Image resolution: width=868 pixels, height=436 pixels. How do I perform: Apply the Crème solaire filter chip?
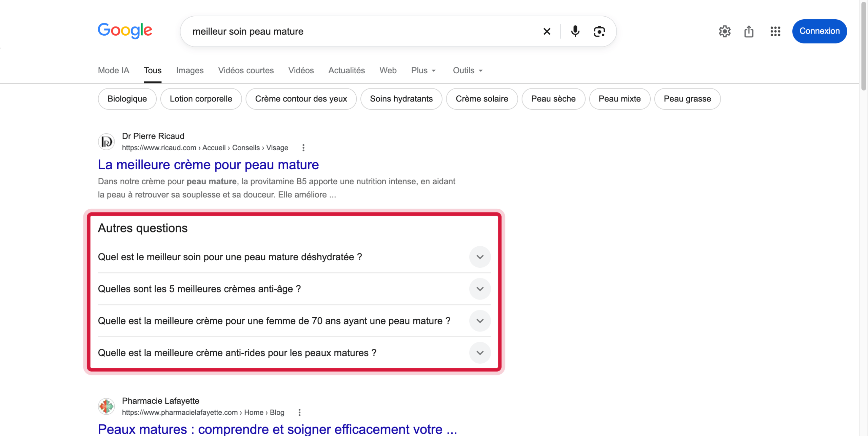[x=482, y=99]
